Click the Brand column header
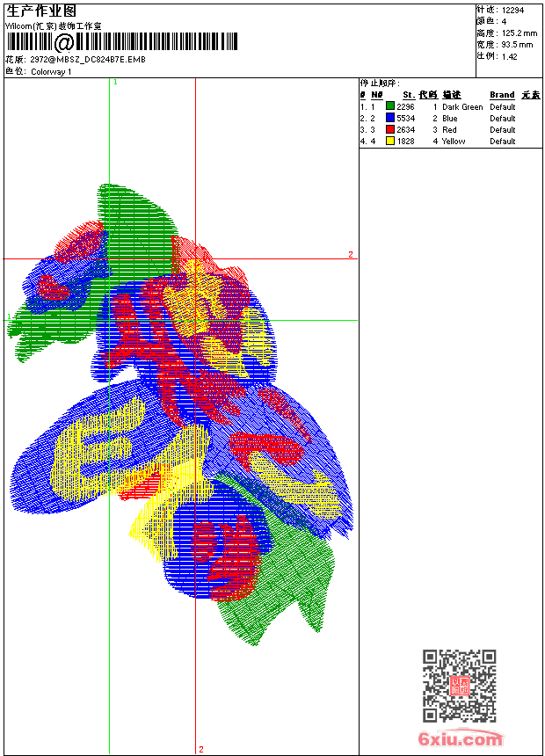Image resolution: width=545 pixels, height=756 pixels. pos(502,95)
